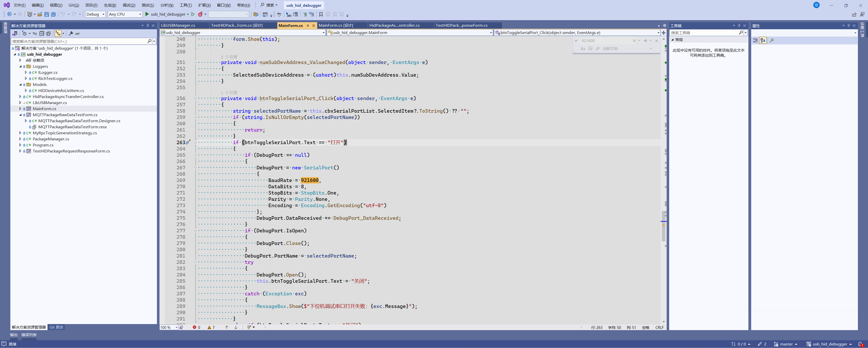Click editor window settings gear icon
Screen dimensions: 868x348
[664, 26]
